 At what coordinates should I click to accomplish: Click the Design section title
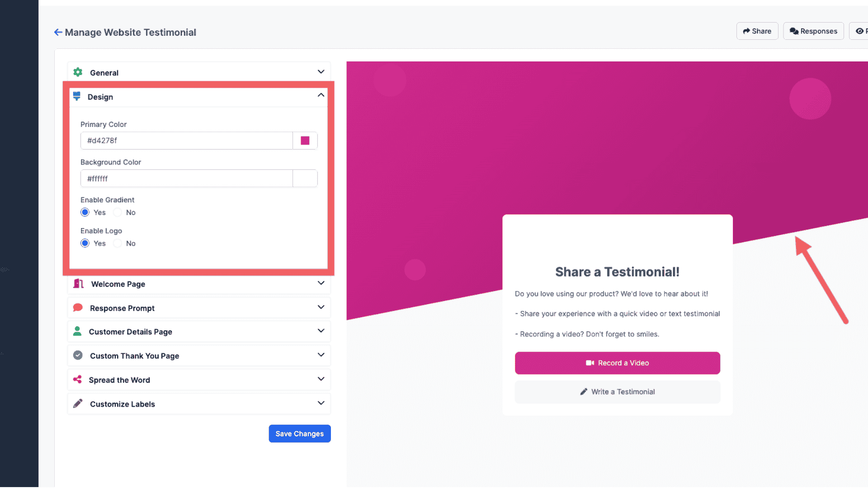click(x=100, y=97)
